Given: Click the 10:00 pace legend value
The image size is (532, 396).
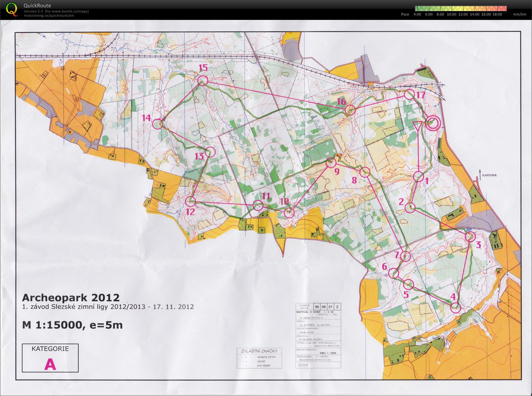Looking at the screenshot, I should 451,14.
